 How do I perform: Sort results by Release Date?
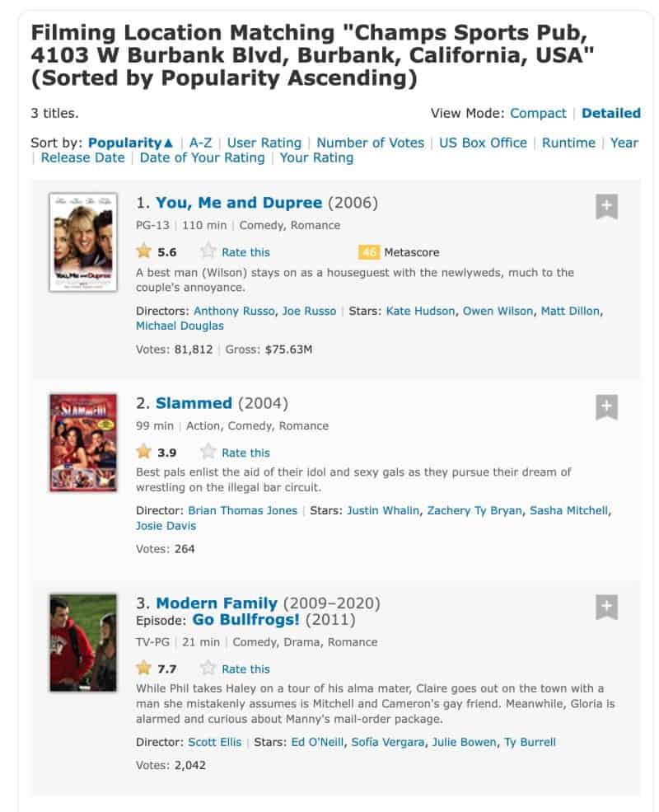point(82,157)
